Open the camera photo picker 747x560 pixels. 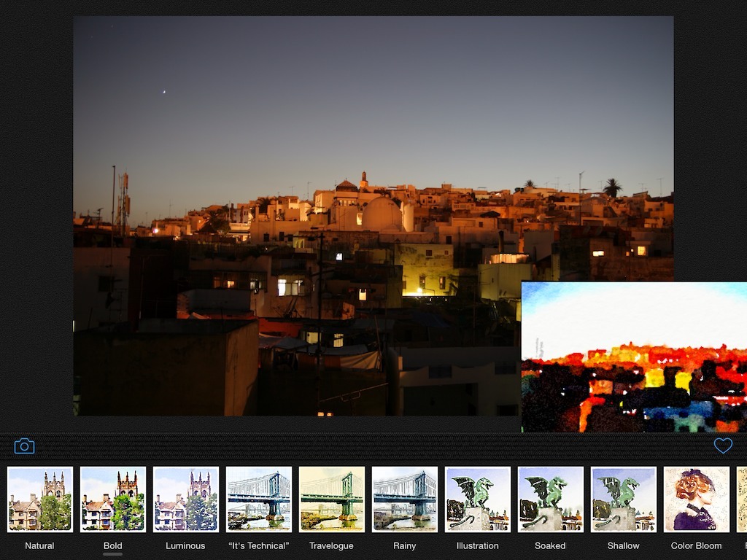tap(24, 446)
